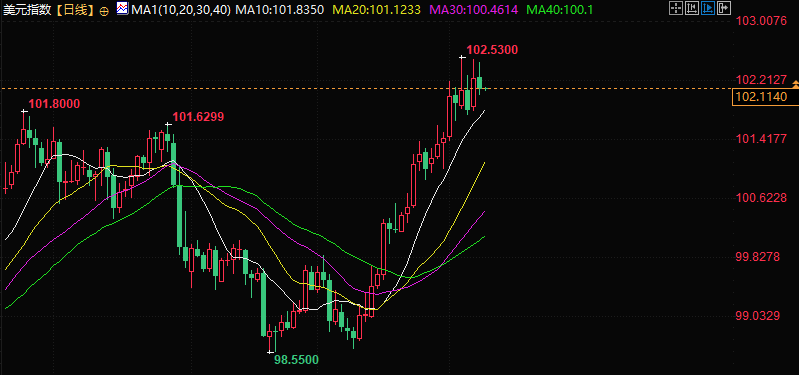Viewport: 799px width, 375px height.
Task: Click the 101.8000 peak label
Action: pos(54,104)
